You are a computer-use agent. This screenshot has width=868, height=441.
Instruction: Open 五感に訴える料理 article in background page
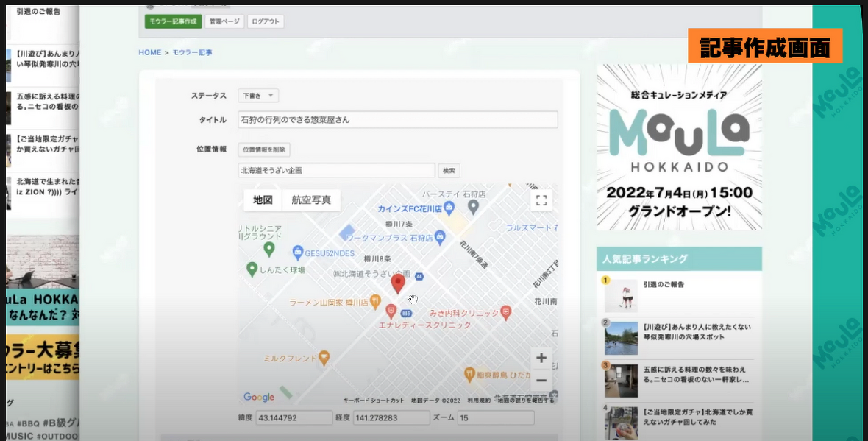pos(48,101)
